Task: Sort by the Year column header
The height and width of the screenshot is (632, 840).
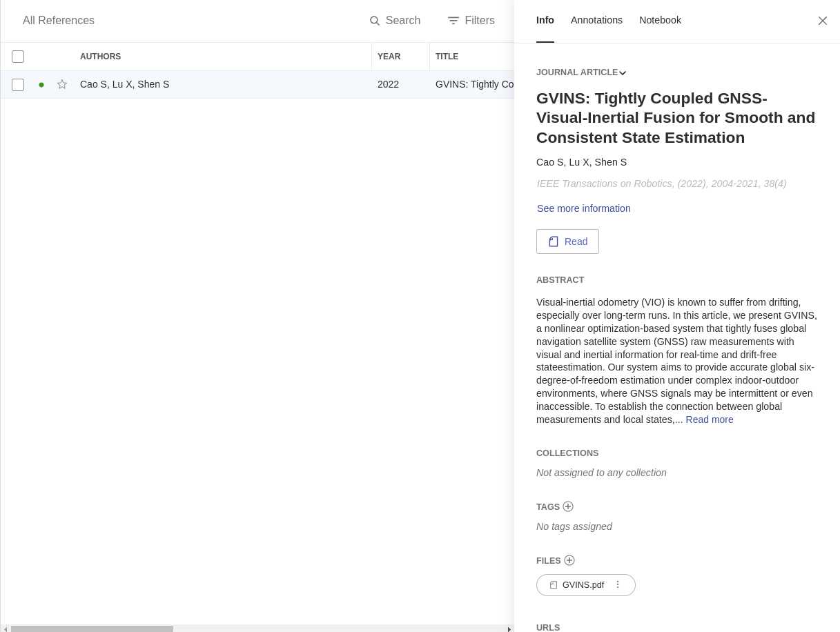Action: pyautogui.click(x=389, y=57)
